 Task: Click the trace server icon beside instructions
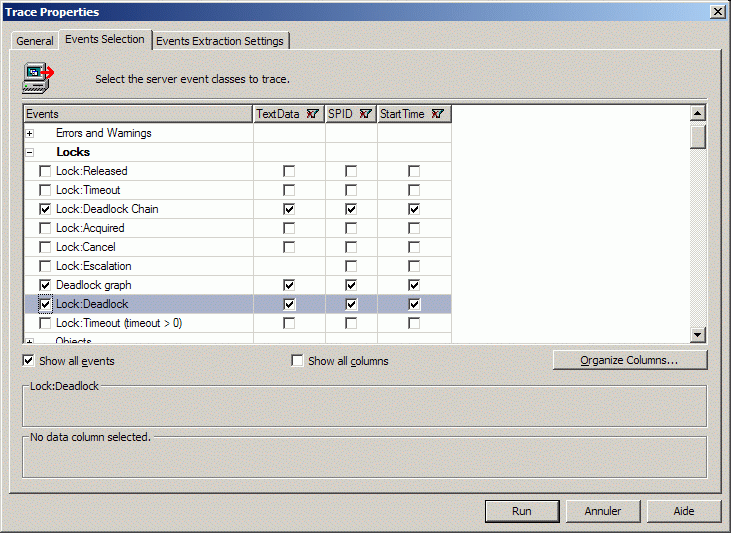[38, 75]
